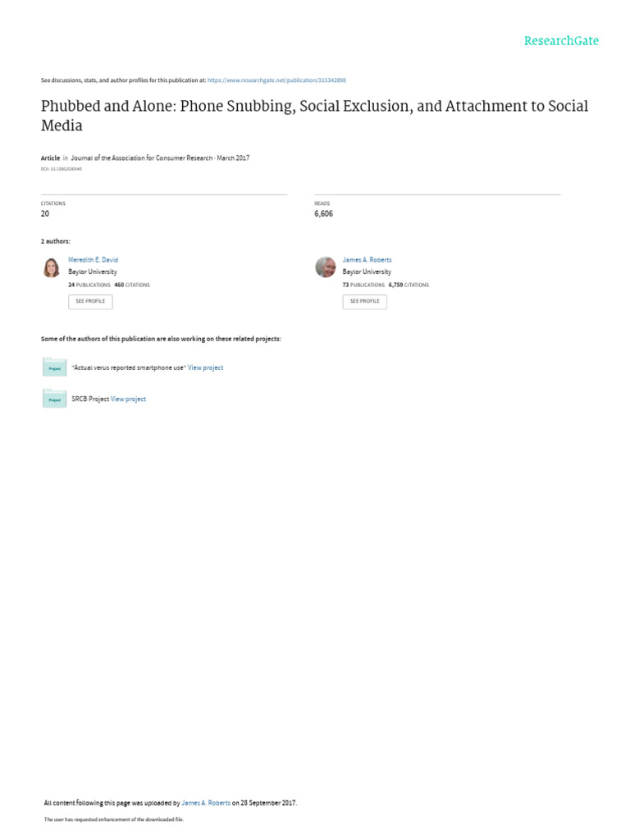Click the smartphone use project folder icon

[54, 367]
